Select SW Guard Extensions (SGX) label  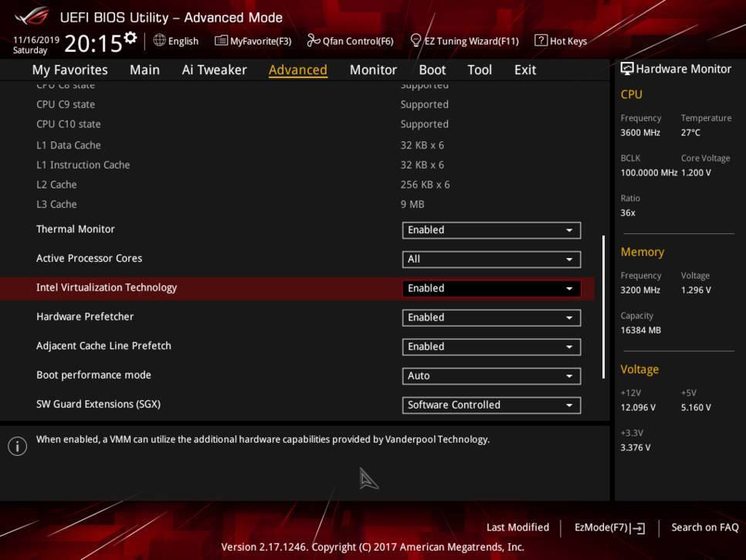click(x=99, y=404)
